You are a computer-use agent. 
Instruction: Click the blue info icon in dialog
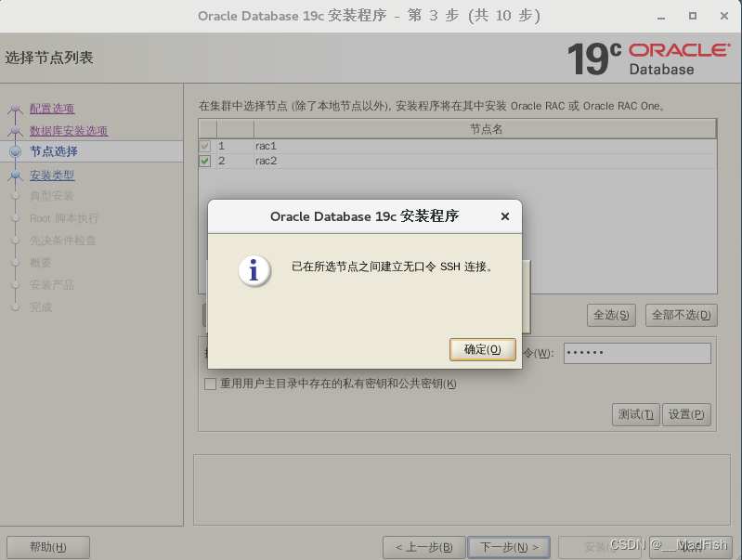(x=254, y=271)
